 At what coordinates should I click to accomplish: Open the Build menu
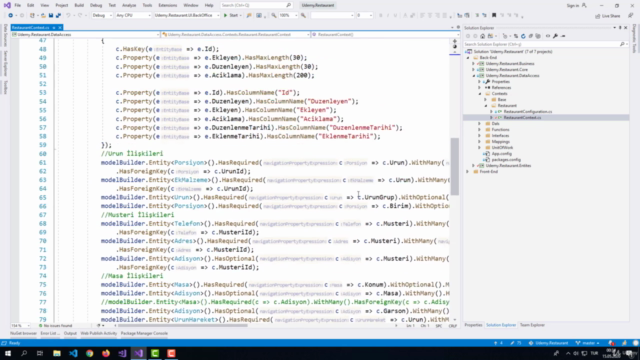79,5
